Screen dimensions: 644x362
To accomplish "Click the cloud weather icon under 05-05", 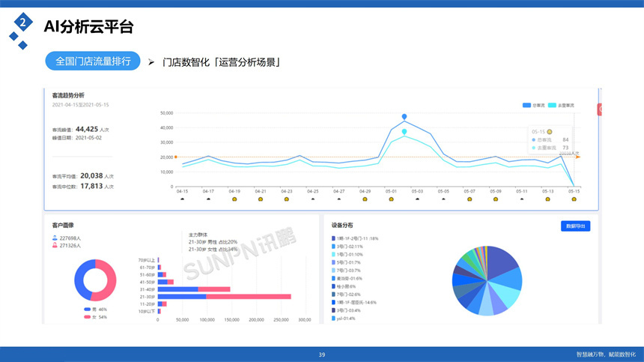I will [x=443, y=199].
